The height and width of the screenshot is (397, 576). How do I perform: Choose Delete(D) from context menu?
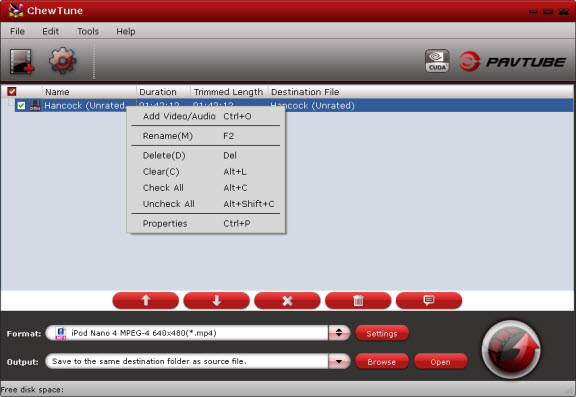click(206, 156)
